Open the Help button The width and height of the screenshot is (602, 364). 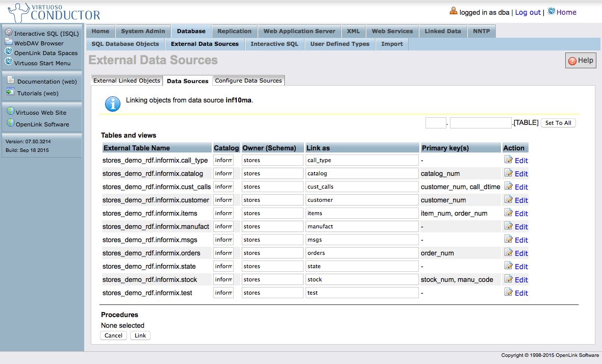581,61
